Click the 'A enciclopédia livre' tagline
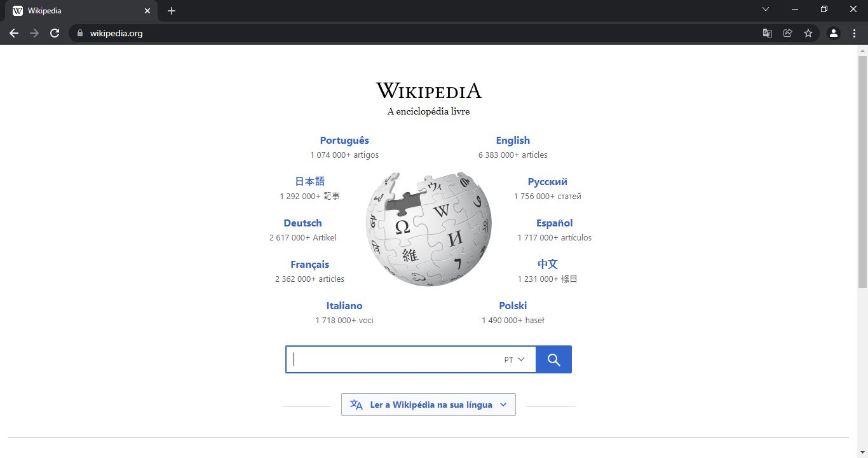This screenshot has width=868, height=458. (429, 112)
